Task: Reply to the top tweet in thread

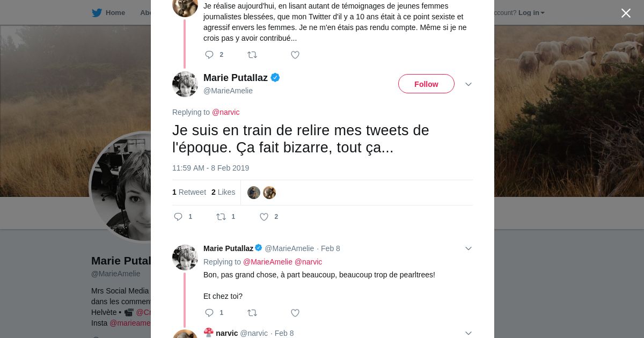Action: coord(210,55)
